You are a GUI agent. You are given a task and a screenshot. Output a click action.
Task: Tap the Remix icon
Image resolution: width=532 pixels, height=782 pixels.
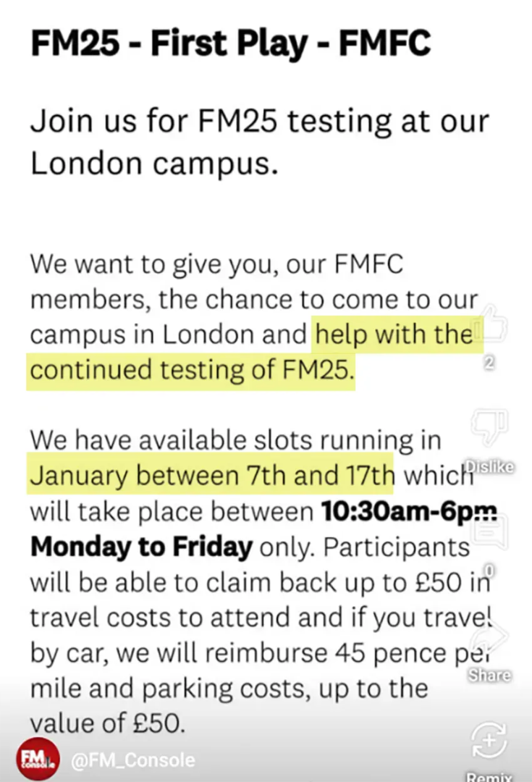pyautogui.click(x=489, y=741)
